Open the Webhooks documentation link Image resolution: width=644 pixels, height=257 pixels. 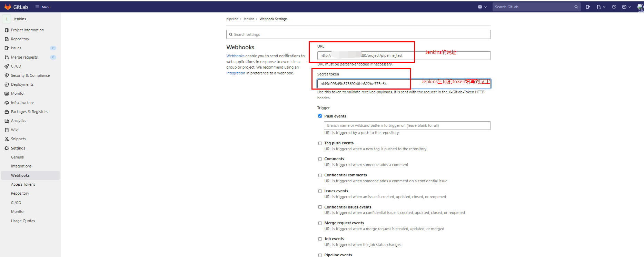click(235, 56)
